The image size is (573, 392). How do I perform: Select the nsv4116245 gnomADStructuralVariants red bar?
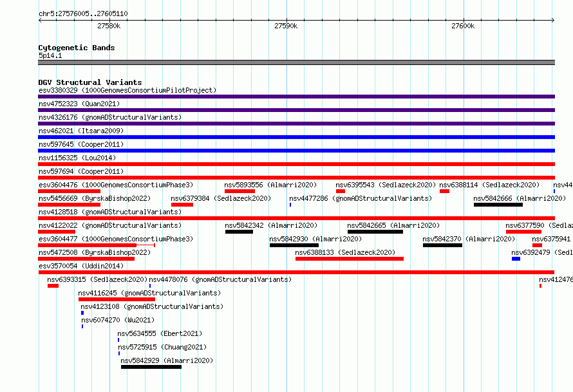[117, 299]
